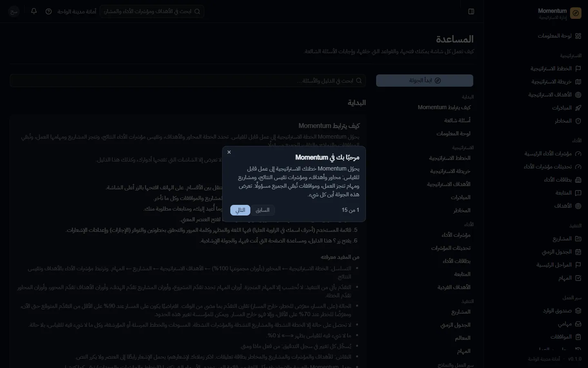The width and height of the screenshot is (588, 368).
Task: Close the مرحبًا بك في Momentum tour dialog
Action: (229, 152)
